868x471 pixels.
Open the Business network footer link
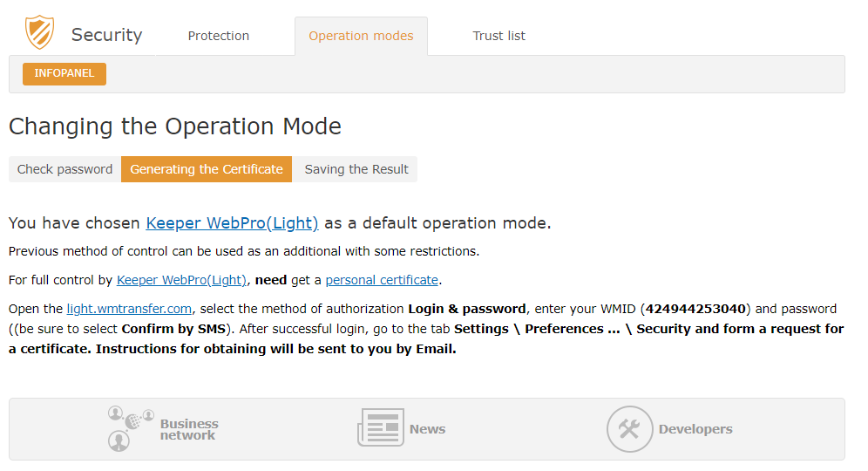189,429
